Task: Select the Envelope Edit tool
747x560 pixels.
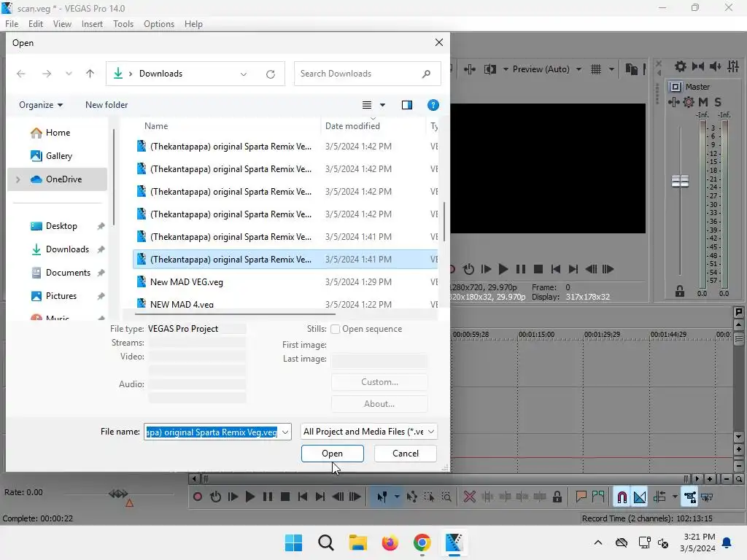Action: pyautogui.click(x=412, y=497)
